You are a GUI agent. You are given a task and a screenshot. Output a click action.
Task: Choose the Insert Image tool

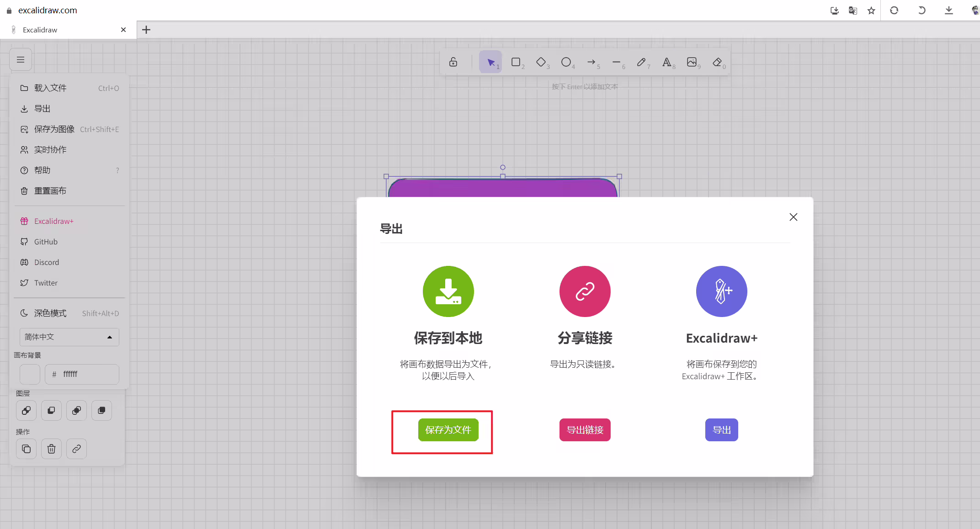[692, 62]
